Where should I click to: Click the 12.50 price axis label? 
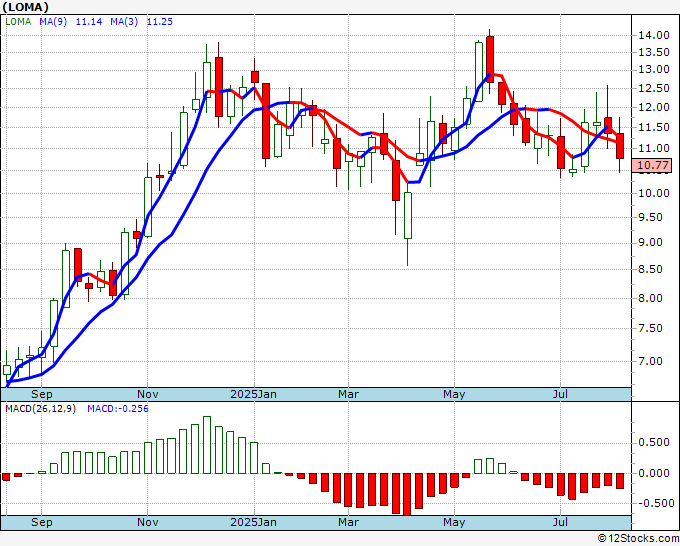tap(654, 88)
